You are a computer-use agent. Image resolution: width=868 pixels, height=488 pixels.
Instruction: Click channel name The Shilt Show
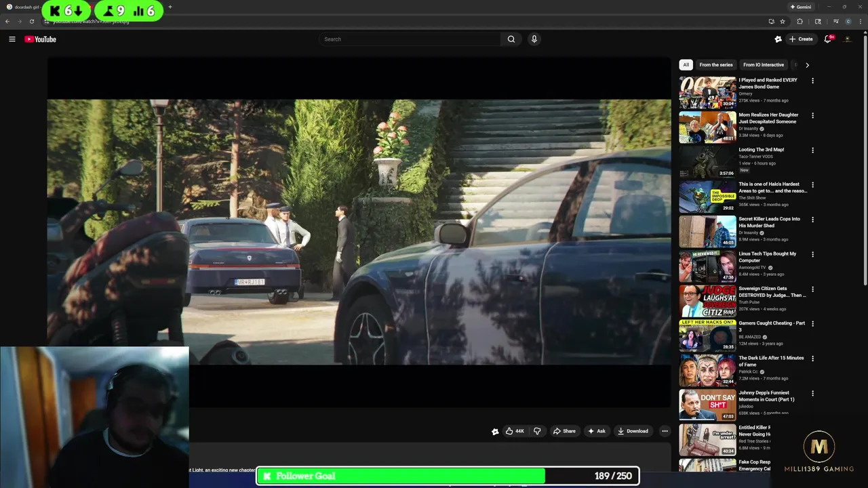[752, 198]
